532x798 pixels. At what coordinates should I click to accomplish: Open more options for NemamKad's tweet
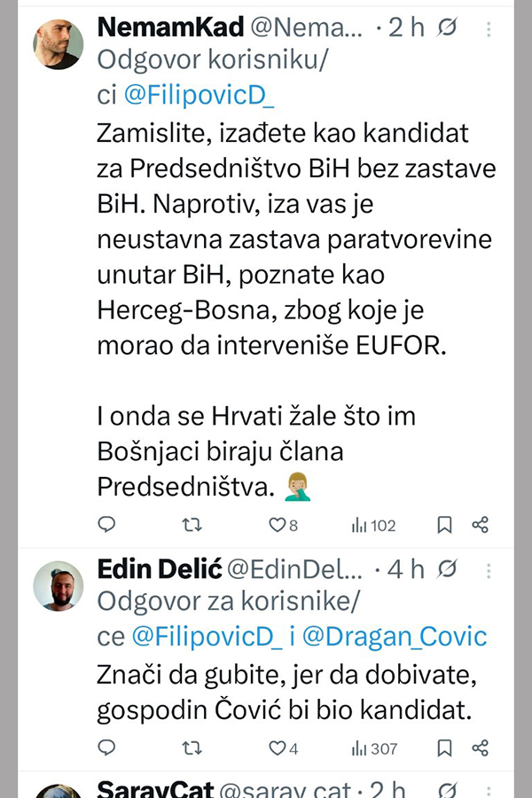coord(489,28)
